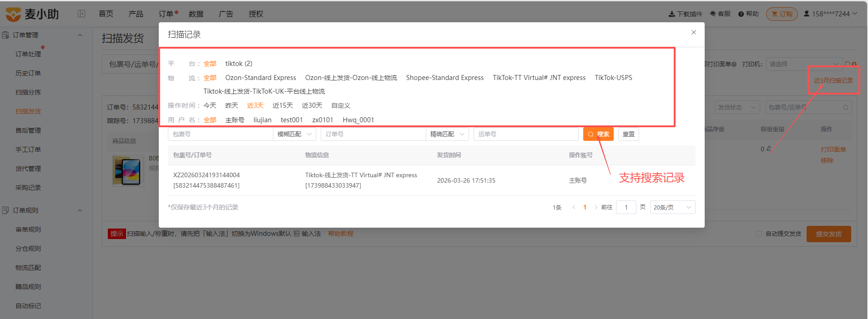Click the 重置 reset button
This screenshot has width=868, height=319.
click(x=628, y=134)
